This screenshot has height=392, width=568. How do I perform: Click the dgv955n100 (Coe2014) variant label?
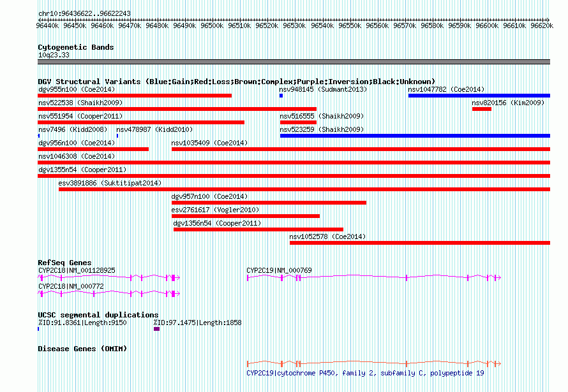(77, 89)
